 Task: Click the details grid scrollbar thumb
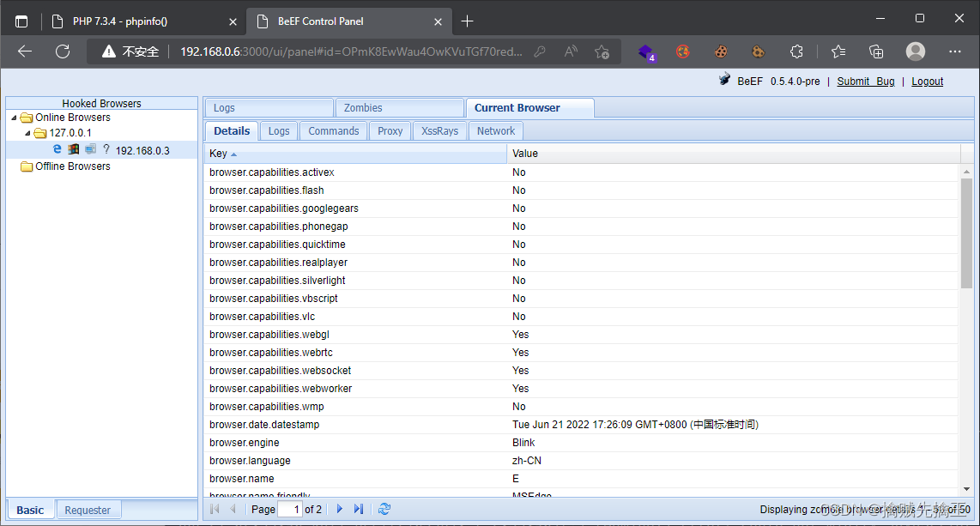[966, 233]
